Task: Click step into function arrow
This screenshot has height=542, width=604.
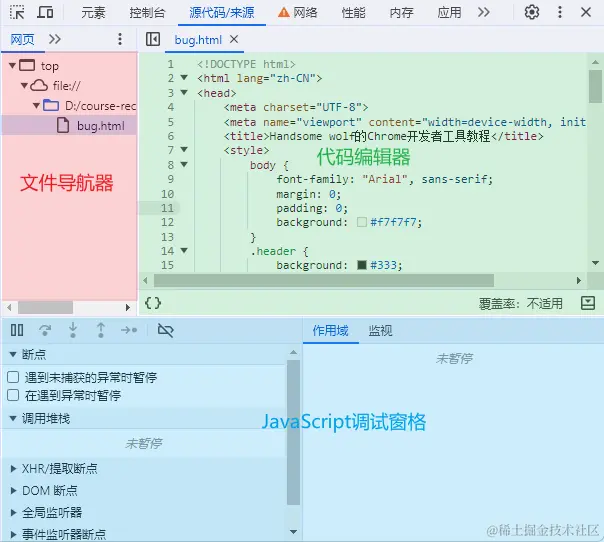Action: [73, 330]
